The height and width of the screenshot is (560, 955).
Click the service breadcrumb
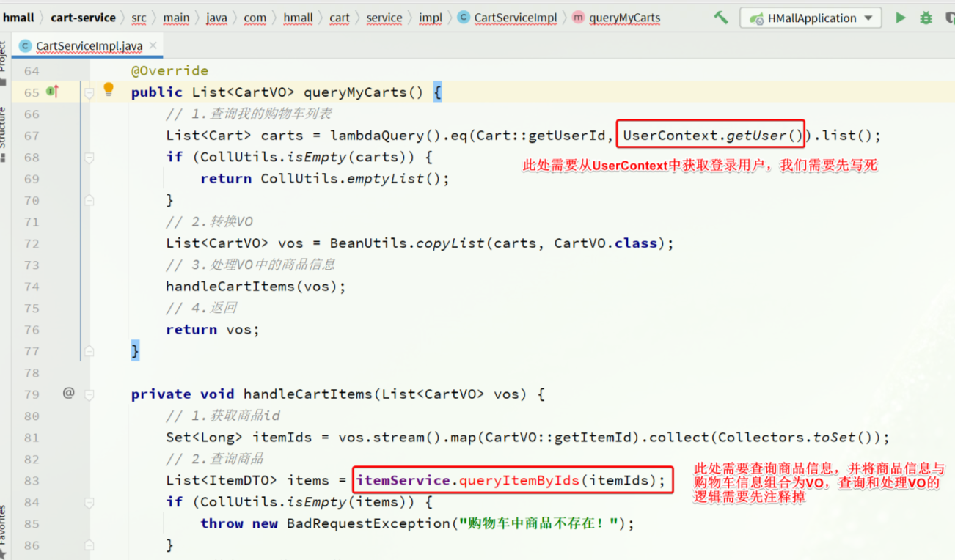click(x=384, y=18)
